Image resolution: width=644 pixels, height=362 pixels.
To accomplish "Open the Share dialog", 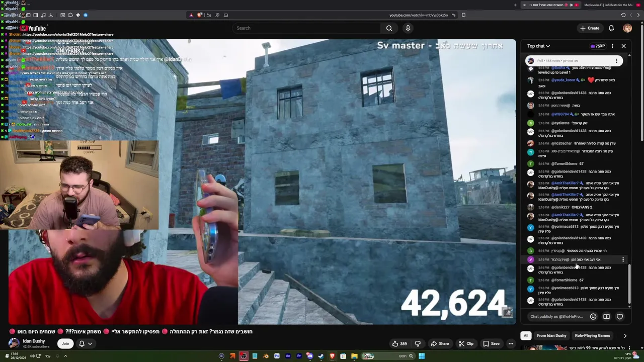I will point(440,344).
